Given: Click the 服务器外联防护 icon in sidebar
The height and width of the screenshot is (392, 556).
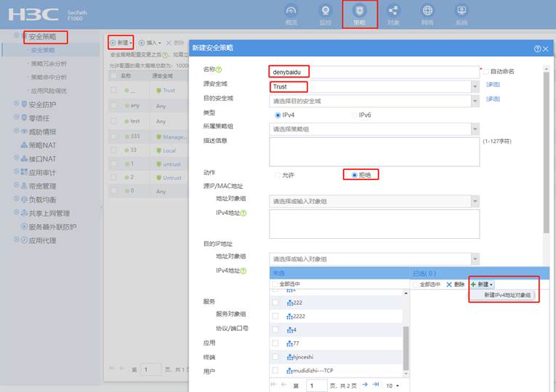Looking at the screenshot, I should (25, 226).
